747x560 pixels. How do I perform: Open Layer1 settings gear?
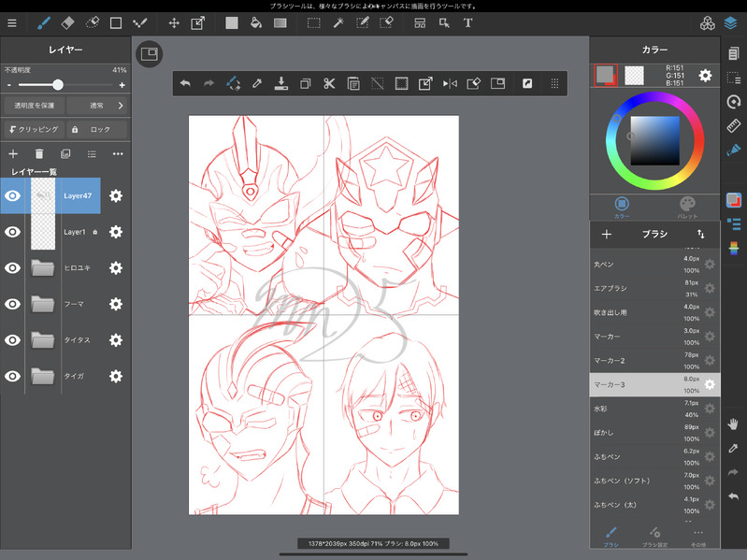[116, 232]
